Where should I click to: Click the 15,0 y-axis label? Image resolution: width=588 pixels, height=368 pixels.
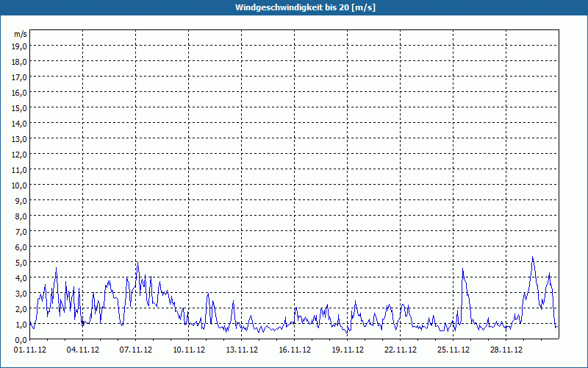click(x=20, y=108)
